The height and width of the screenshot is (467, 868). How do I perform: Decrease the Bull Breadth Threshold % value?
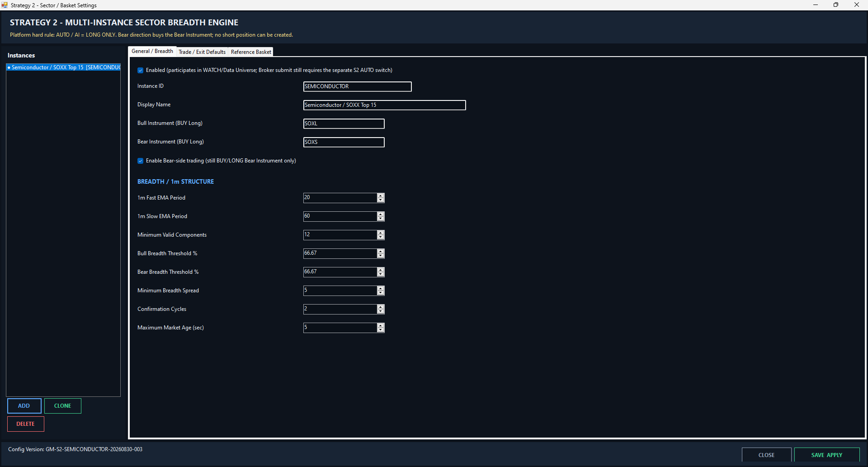click(381, 256)
